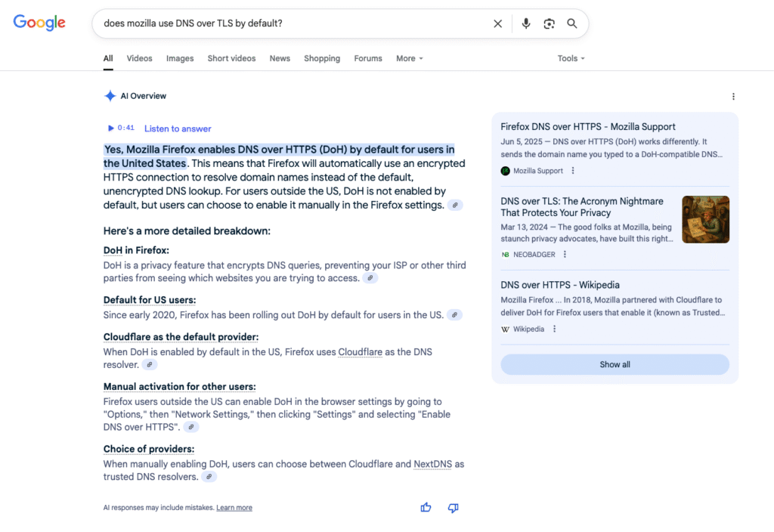Open three-dot menu beside NEOBADGER source
Screen dimensions: 774x532
pos(565,254)
